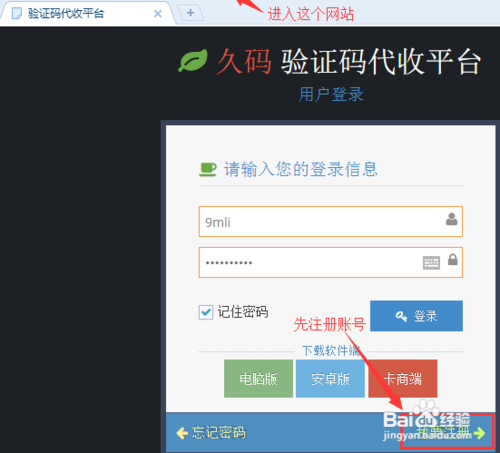Image resolution: width=500 pixels, height=453 pixels.
Task: Open a new tab with plus button
Action: pyautogui.click(x=190, y=13)
